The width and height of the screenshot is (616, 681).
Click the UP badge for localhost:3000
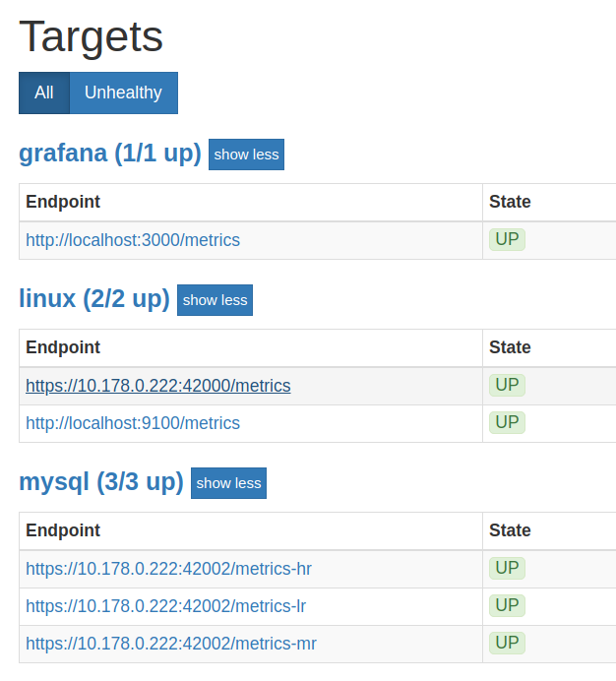507,240
